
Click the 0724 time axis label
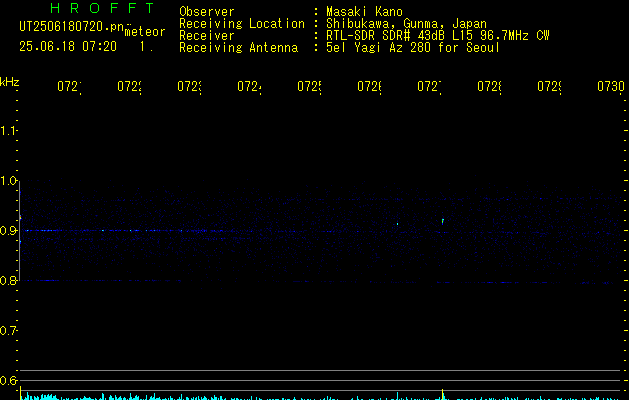click(249, 87)
